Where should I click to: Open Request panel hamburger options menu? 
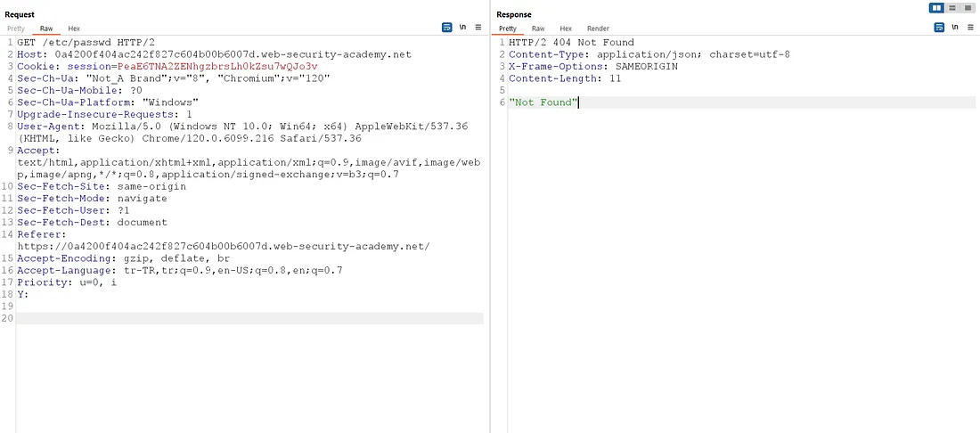tap(478, 28)
